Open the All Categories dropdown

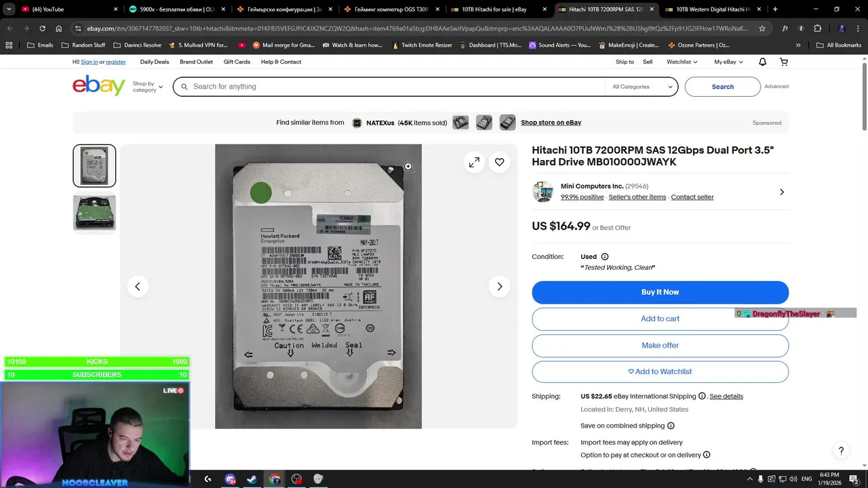(642, 87)
